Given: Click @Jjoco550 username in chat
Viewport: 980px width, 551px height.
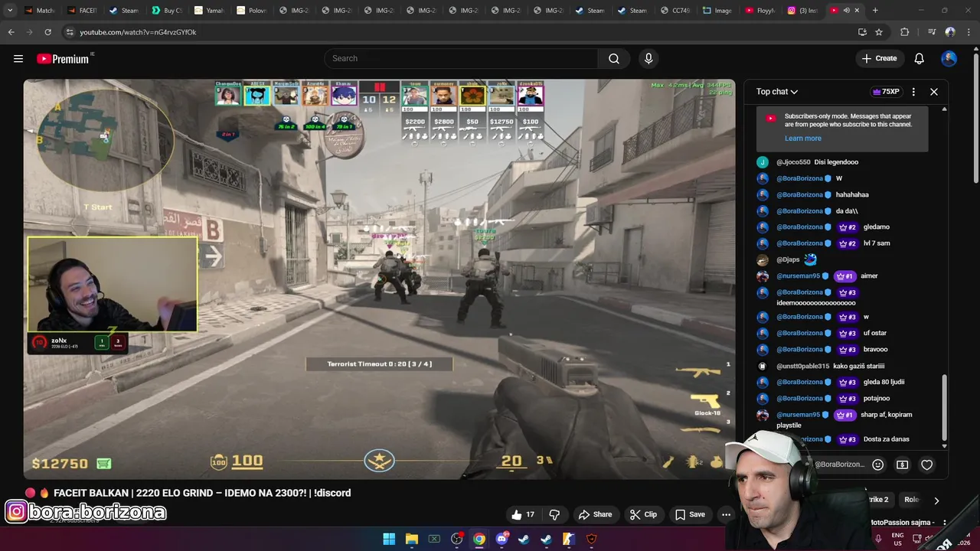Looking at the screenshot, I should (793, 162).
